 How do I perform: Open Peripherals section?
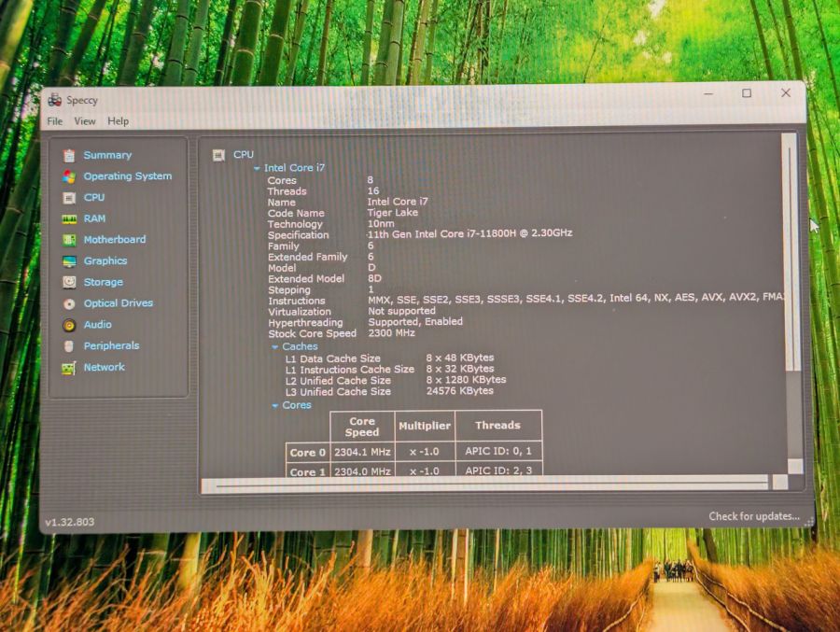coord(111,345)
